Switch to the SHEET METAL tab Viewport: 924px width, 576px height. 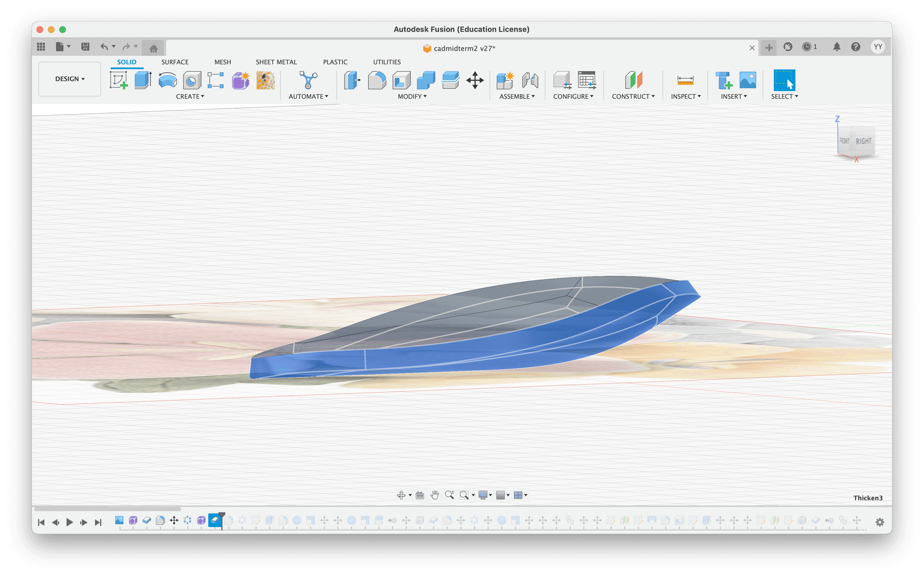pyautogui.click(x=276, y=62)
